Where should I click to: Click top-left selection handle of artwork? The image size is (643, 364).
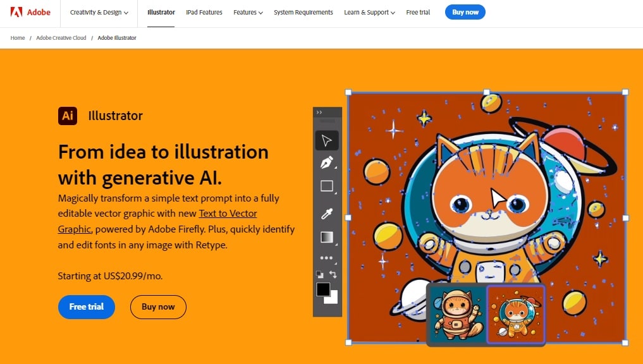[x=348, y=92]
